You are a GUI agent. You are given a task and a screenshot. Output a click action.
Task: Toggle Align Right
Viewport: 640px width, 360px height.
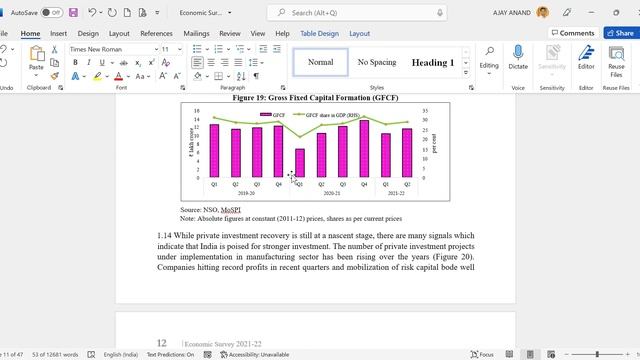224,63
